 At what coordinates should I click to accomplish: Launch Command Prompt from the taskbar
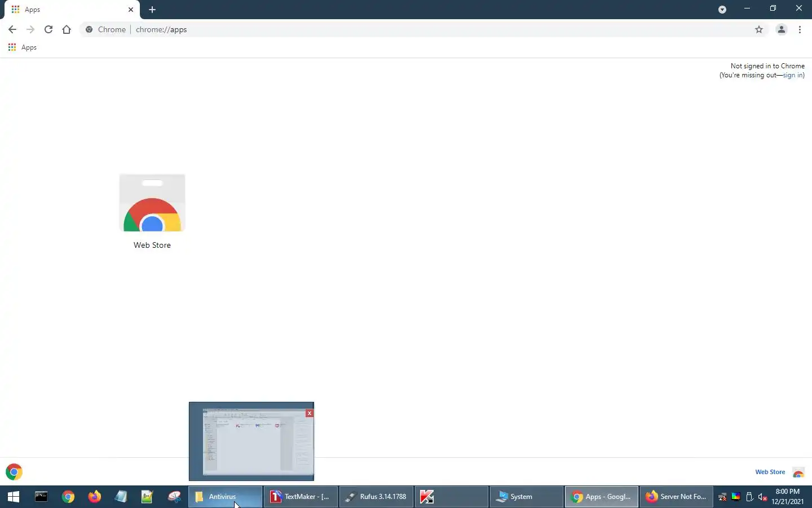point(41,497)
